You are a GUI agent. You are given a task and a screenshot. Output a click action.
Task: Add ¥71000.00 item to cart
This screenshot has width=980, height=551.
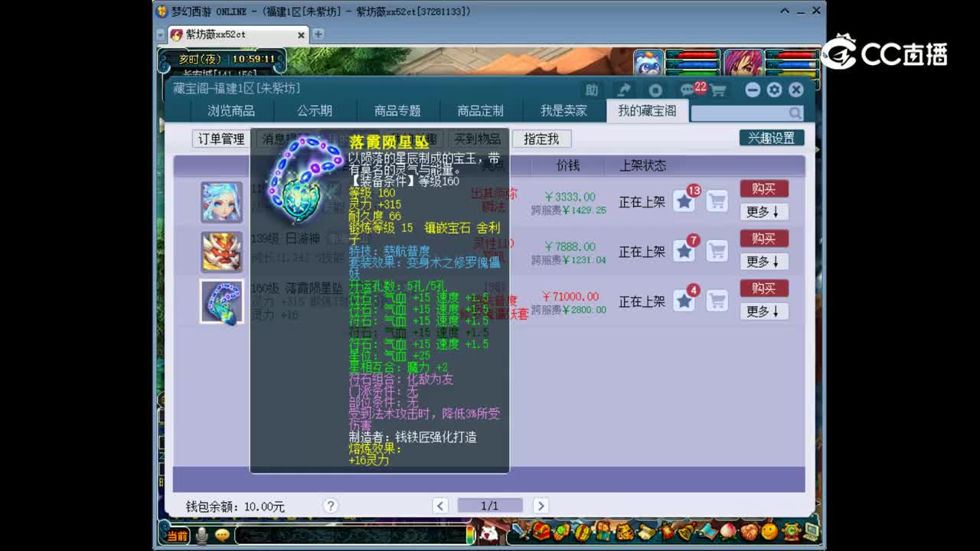point(717,301)
